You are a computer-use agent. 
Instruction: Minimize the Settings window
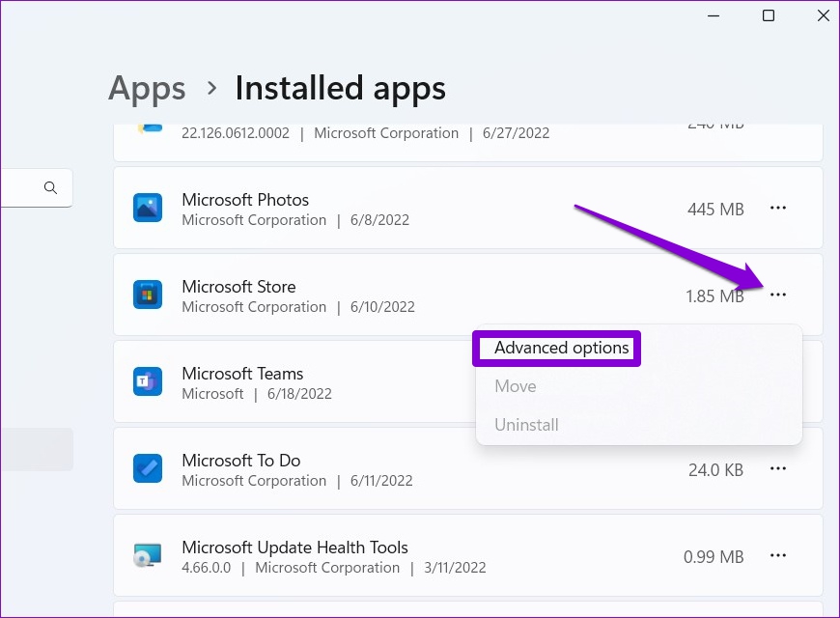pyautogui.click(x=714, y=15)
